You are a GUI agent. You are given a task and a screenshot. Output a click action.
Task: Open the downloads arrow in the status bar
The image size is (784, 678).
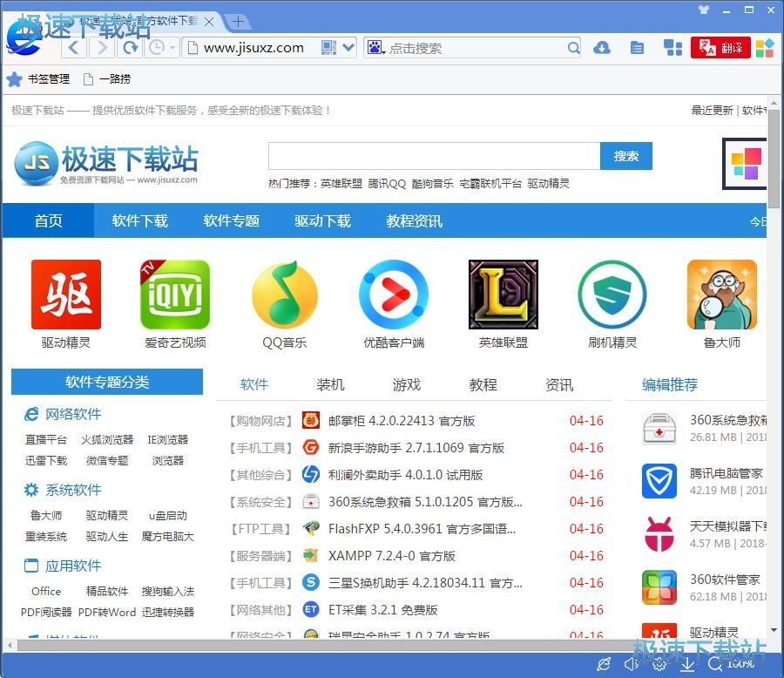[x=687, y=664]
